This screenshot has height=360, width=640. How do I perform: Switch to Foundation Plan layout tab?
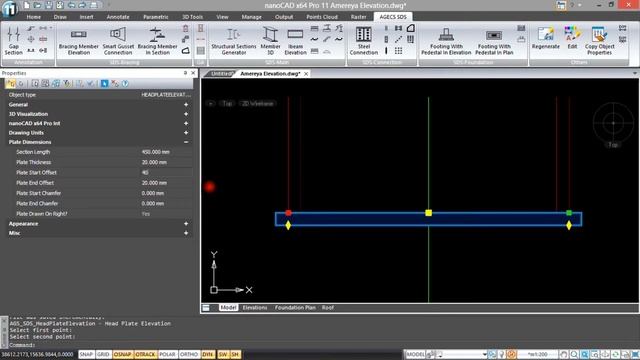[295, 307]
